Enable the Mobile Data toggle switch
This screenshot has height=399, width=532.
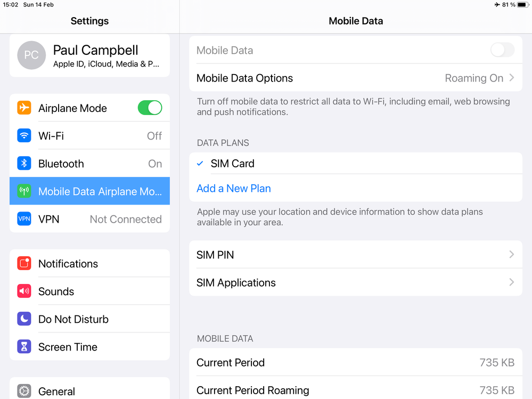click(502, 51)
